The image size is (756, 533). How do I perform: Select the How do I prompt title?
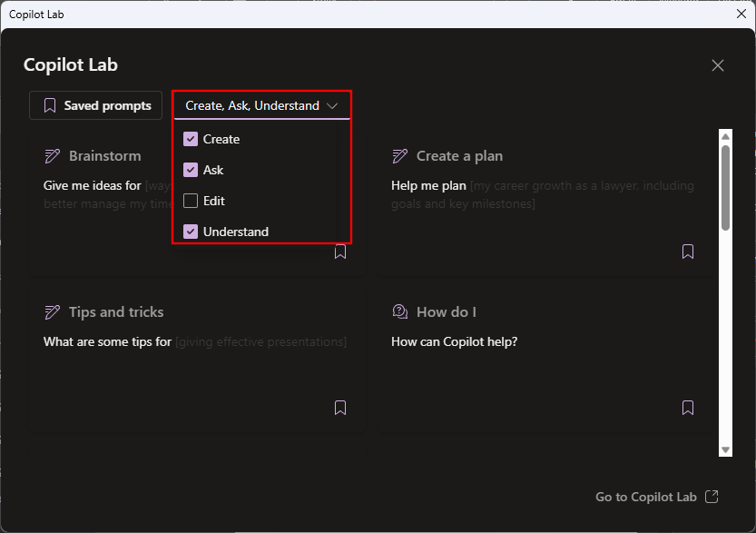pyautogui.click(x=447, y=312)
